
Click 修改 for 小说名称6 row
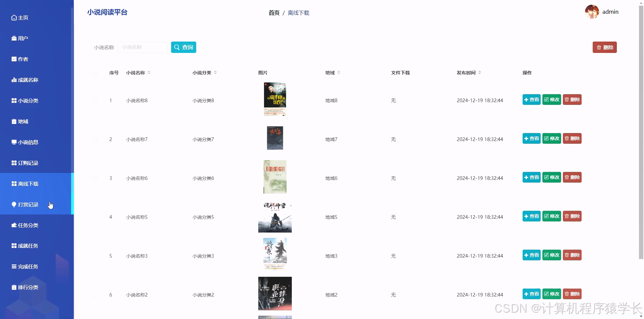coord(552,177)
